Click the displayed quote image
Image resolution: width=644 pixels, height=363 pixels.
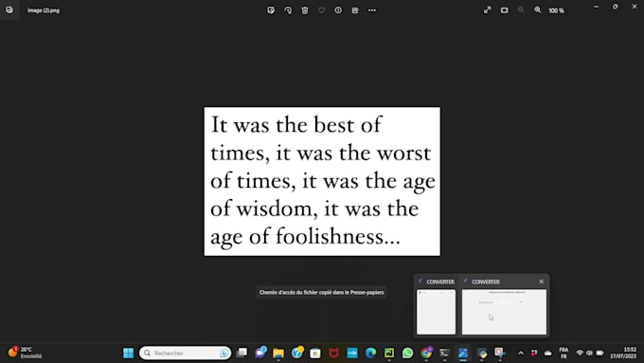(x=322, y=181)
